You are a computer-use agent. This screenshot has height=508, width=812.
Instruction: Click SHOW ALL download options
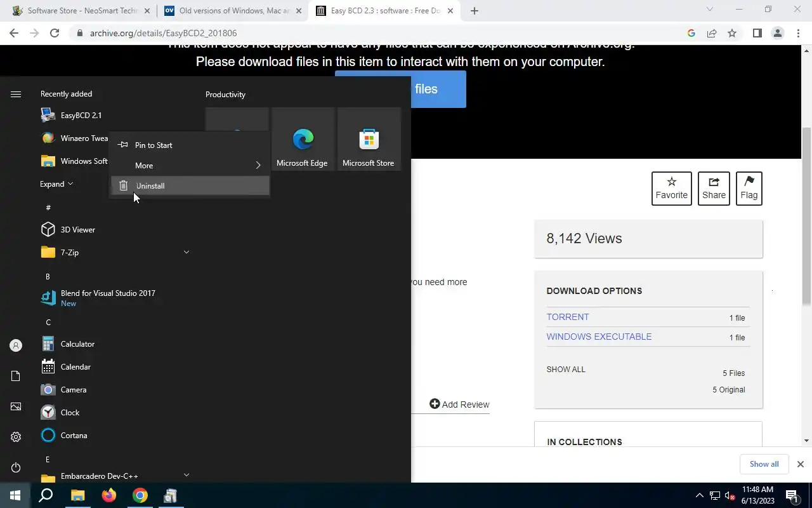[x=566, y=370]
